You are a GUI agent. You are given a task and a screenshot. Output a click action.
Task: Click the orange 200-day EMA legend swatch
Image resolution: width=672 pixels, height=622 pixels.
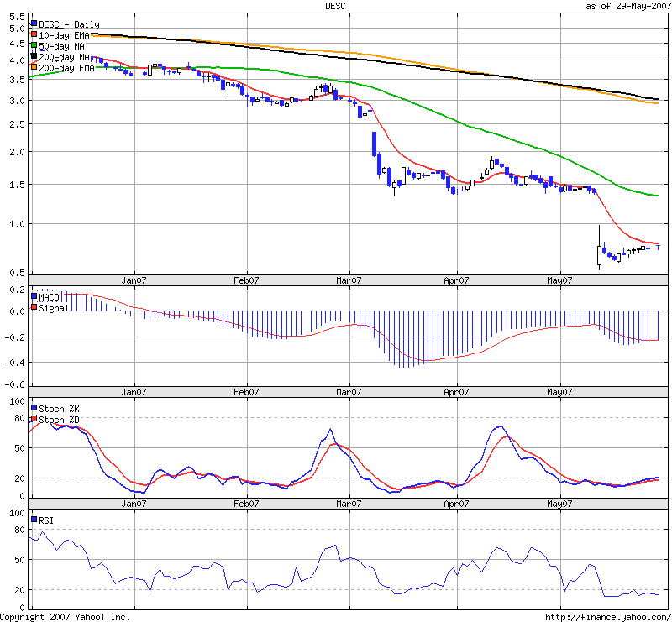34,67
